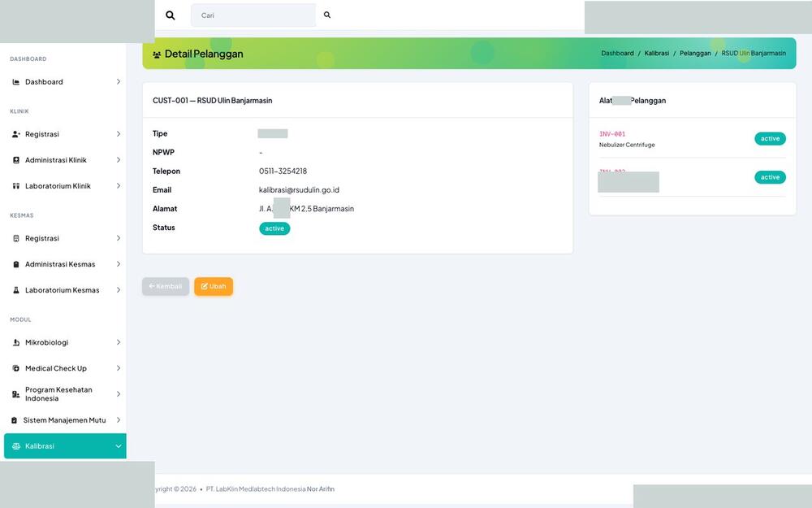
Task: Go to Kalibrasi breadcrumb link
Action: pos(657,54)
